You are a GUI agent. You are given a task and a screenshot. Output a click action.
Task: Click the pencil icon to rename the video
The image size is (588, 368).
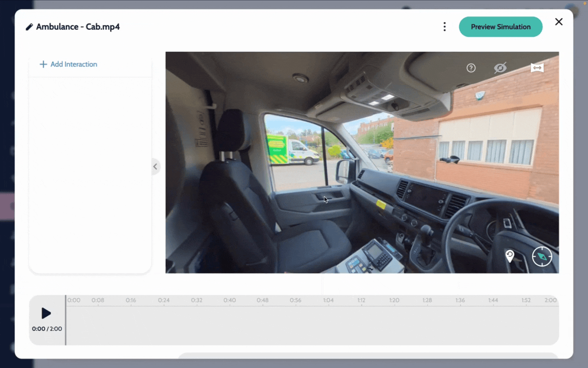point(29,27)
